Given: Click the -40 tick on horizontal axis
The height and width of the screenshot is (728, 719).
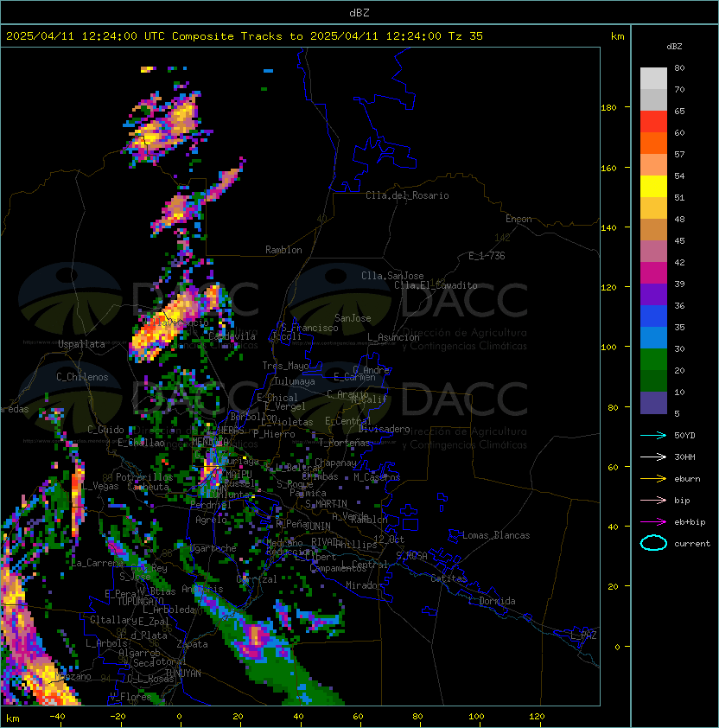Looking at the screenshot, I should (57, 717).
